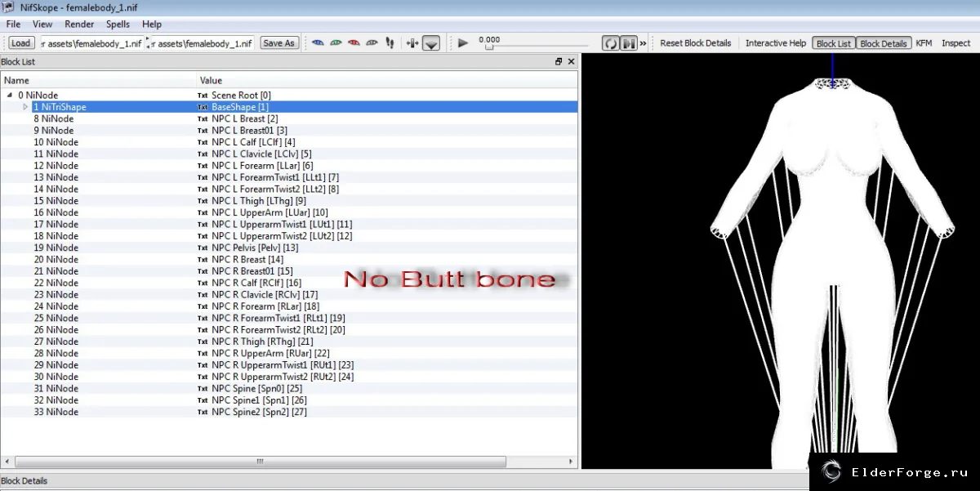Image resolution: width=980 pixels, height=491 pixels.
Task: Click the Block List horizontal scrollbar thumb
Action: click(x=260, y=462)
